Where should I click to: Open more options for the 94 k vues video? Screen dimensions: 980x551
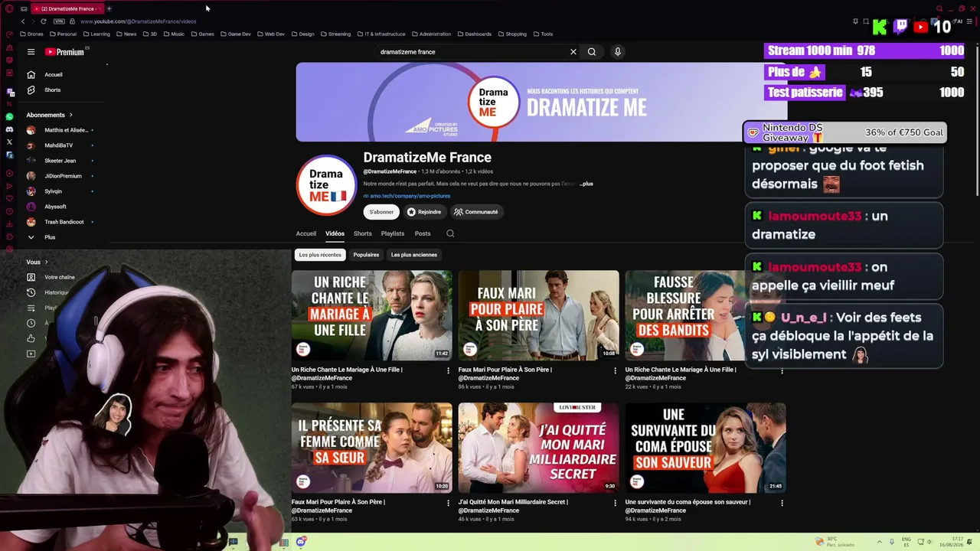(x=782, y=503)
